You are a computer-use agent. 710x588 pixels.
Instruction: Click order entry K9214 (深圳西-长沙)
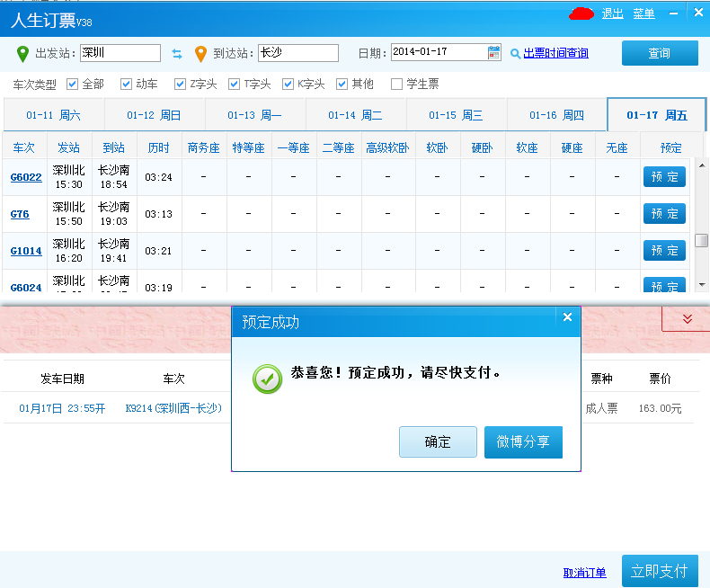click(173, 408)
